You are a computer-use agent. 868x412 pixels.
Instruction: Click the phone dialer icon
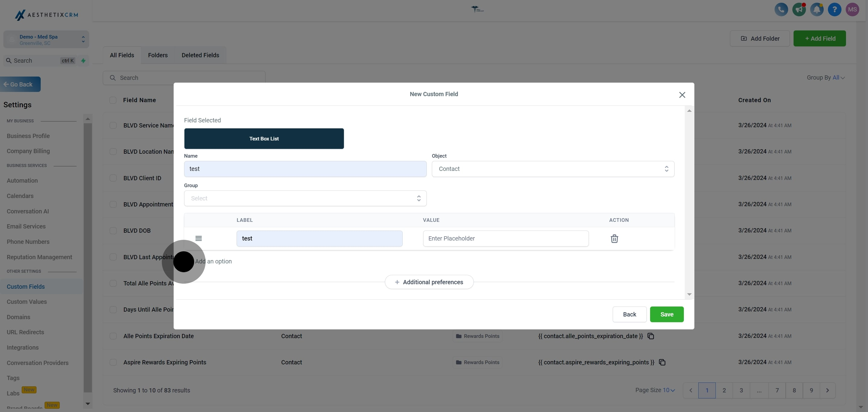pos(781,9)
